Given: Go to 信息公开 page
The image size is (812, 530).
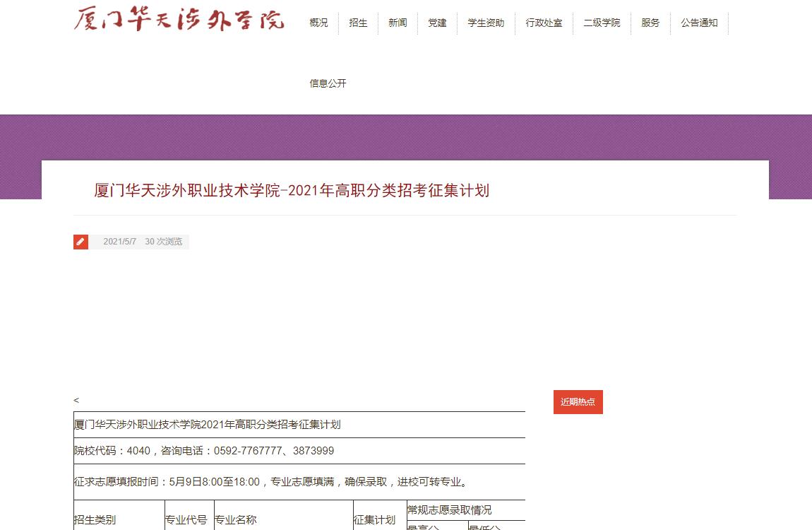Looking at the screenshot, I should (328, 83).
